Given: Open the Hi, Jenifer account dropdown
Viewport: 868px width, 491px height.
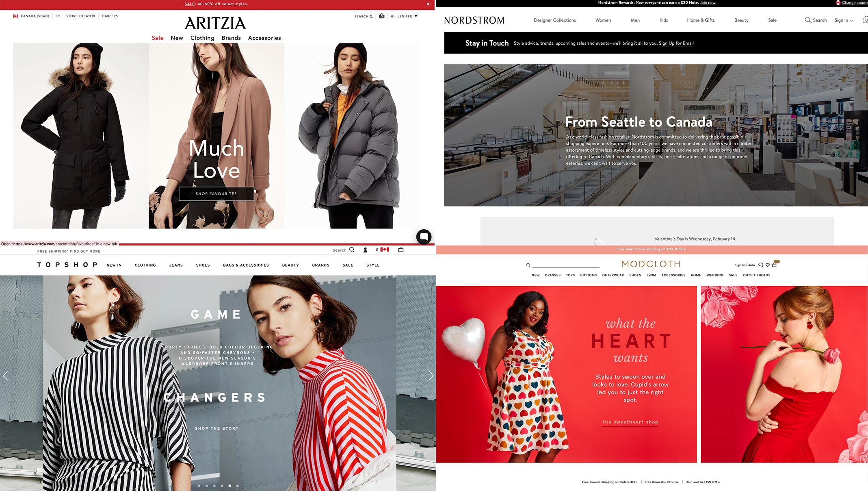Looking at the screenshot, I should [404, 16].
